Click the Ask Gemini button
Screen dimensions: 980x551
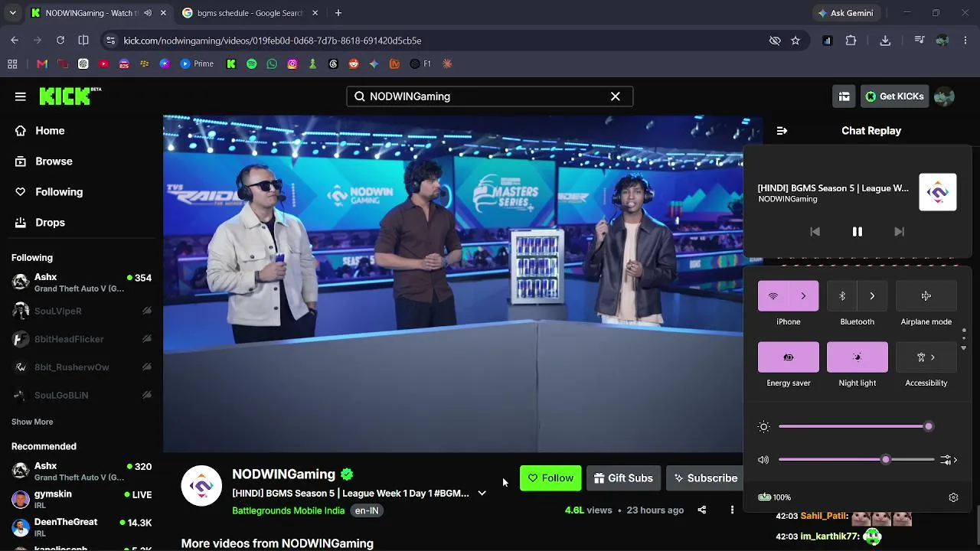pos(845,13)
